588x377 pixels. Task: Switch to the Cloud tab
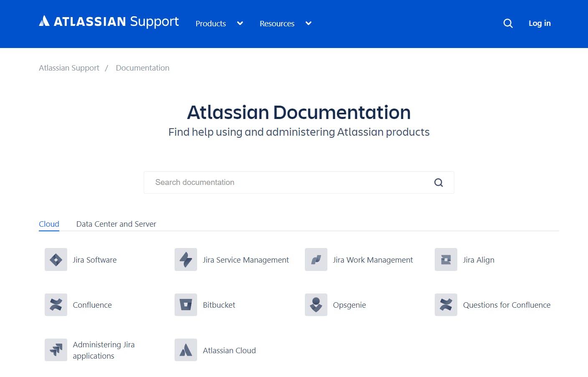click(x=49, y=224)
